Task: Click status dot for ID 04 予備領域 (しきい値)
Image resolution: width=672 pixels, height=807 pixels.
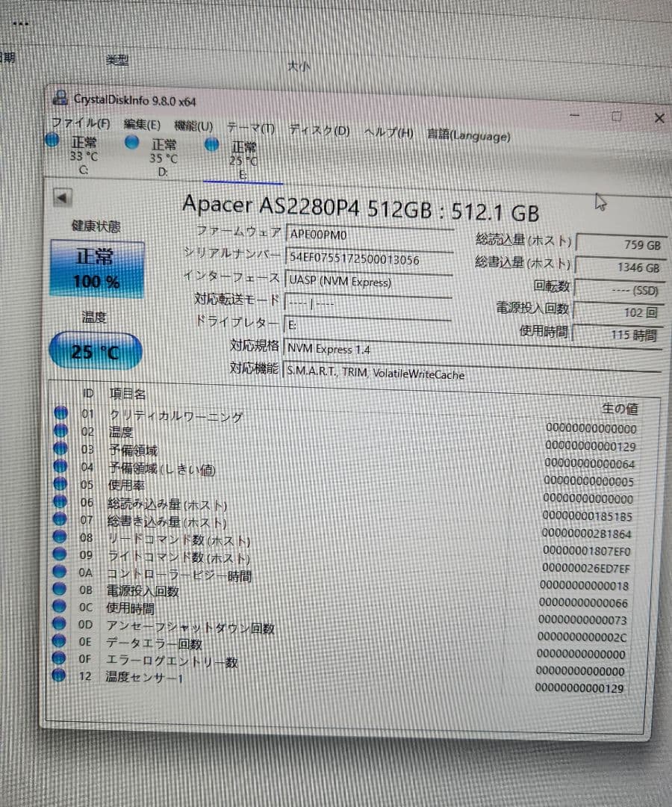Action: coord(60,466)
